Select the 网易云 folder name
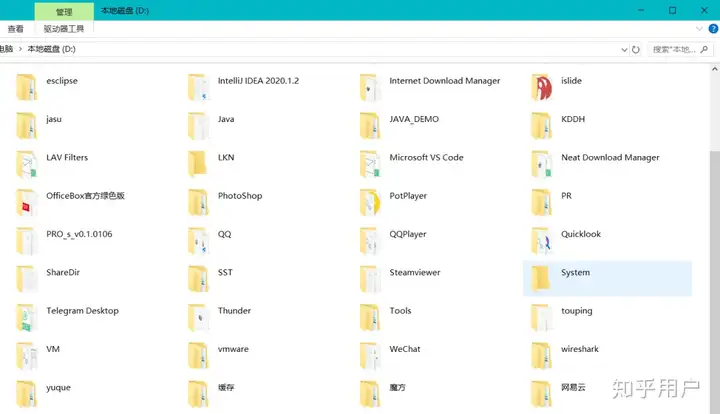The image size is (720, 414). (573, 387)
